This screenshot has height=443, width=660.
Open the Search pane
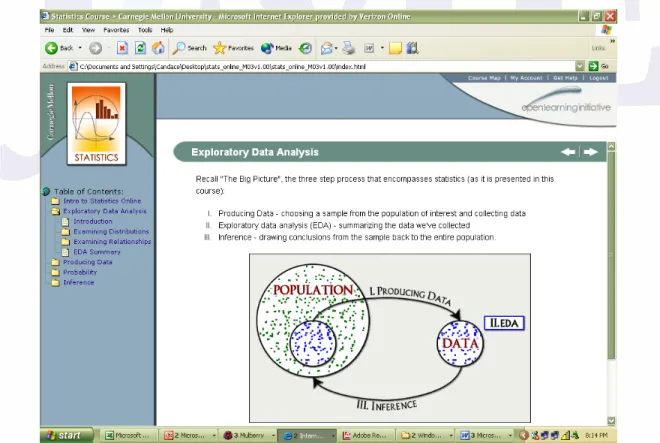(190, 48)
